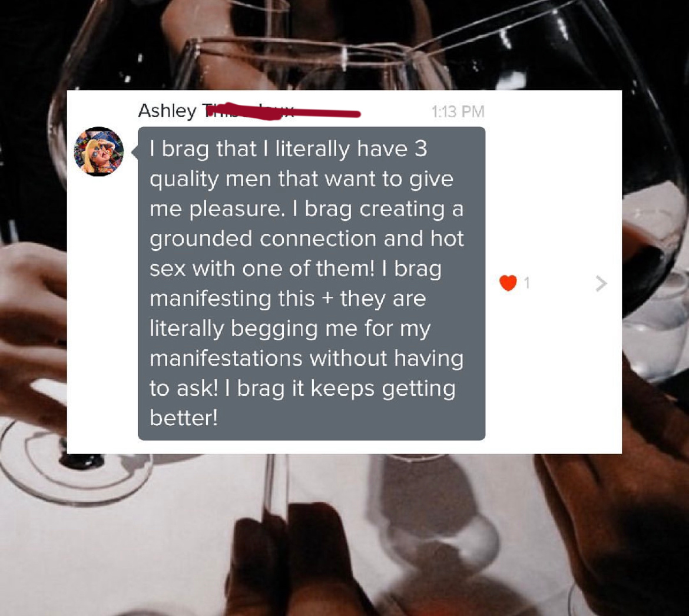Tap the gray message bubble

point(312,283)
